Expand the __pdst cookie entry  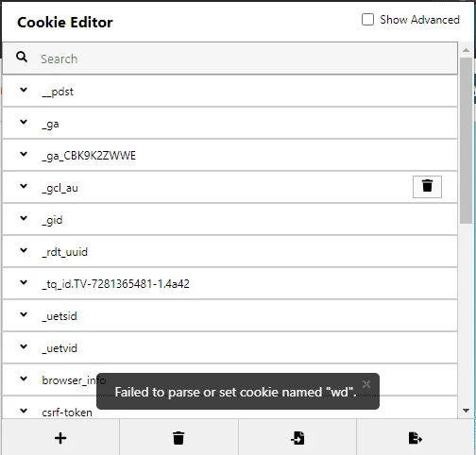[x=229, y=91]
